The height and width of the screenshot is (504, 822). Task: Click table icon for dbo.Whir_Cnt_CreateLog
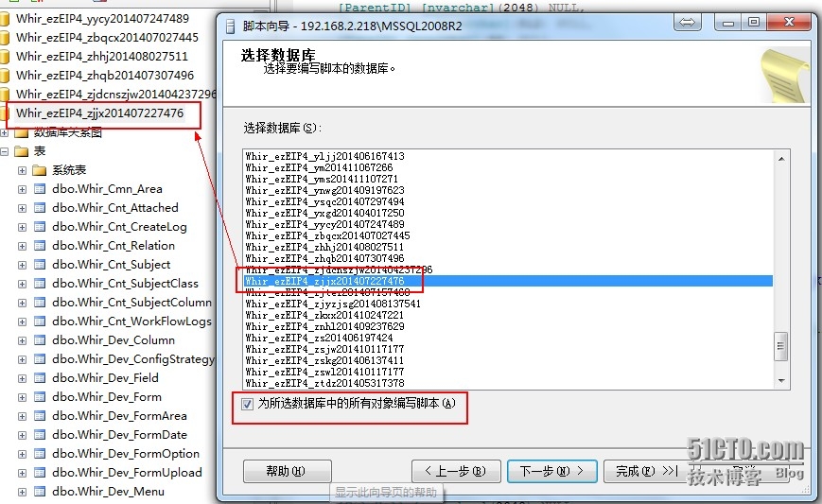pos(40,227)
